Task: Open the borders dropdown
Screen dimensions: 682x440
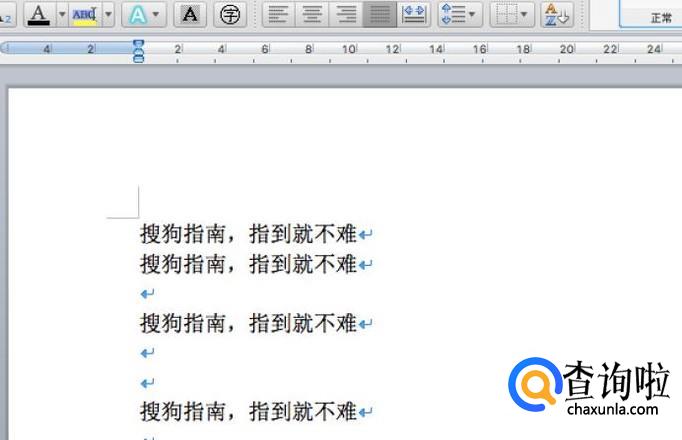Action: pos(512,14)
